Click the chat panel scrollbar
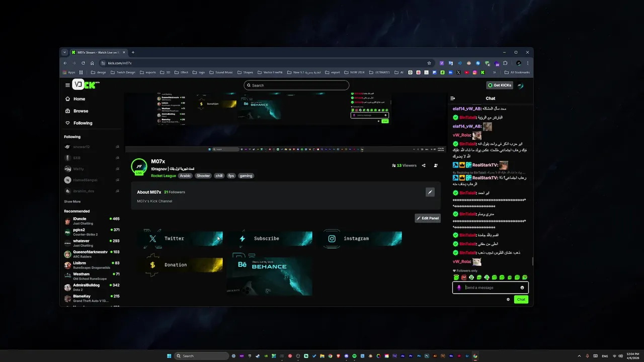Image resolution: width=644 pixels, height=362 pixels. point(532,261)
